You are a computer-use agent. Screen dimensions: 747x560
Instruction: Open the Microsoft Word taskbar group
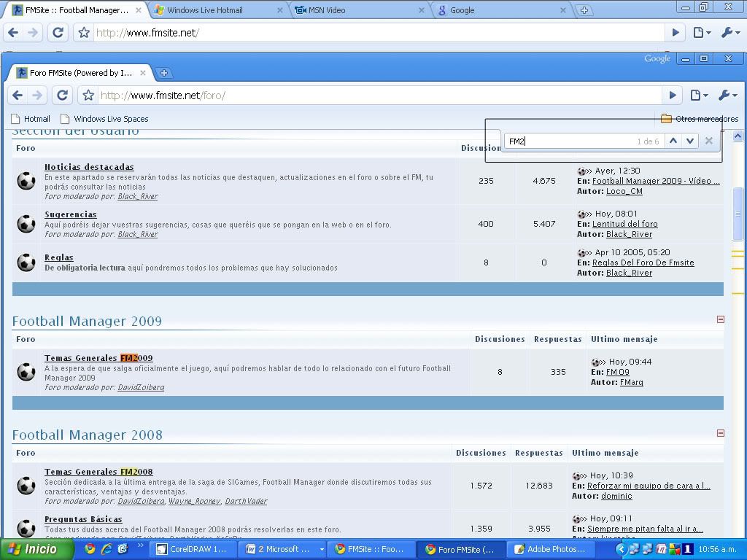coord(282,549)
